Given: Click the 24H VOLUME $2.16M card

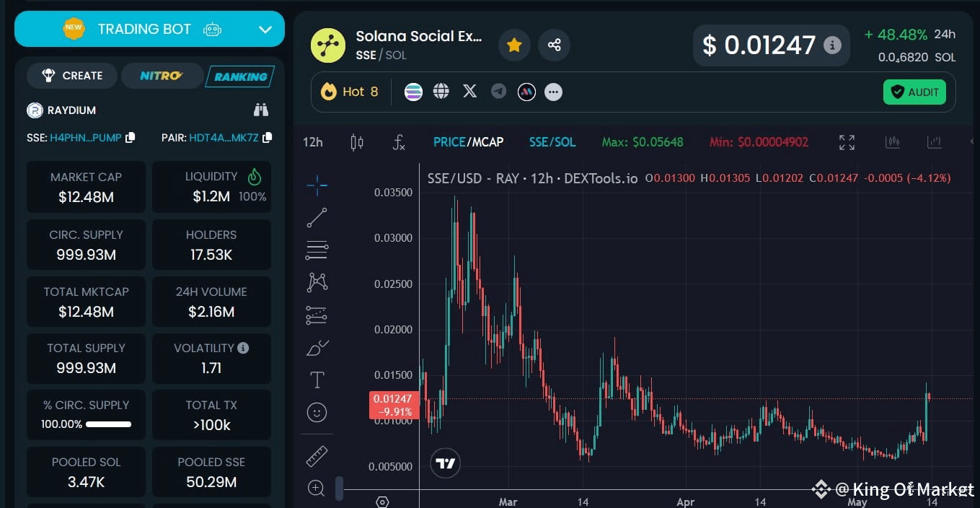Looking at the screenshot, I should pos(211,302).
